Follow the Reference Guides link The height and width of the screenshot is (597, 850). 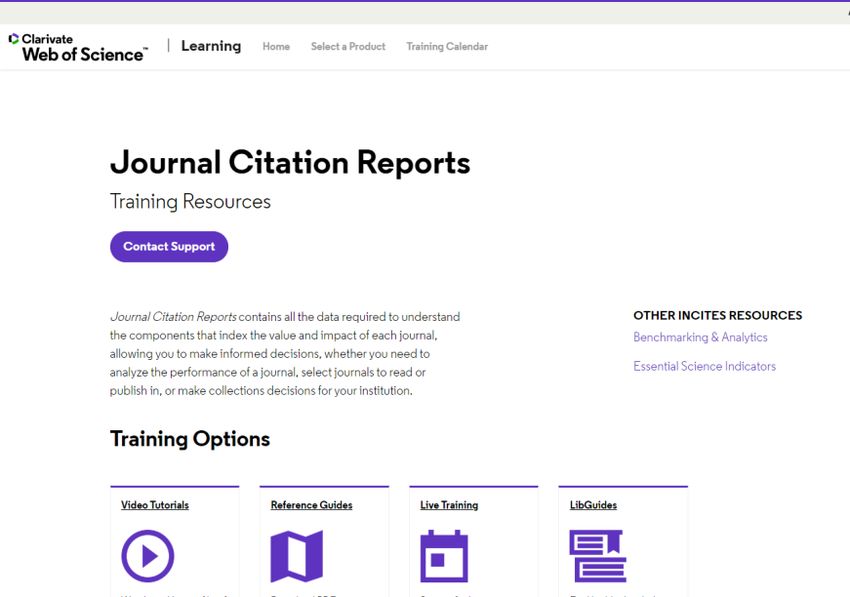pyautogui.click(x=312, y=505)
